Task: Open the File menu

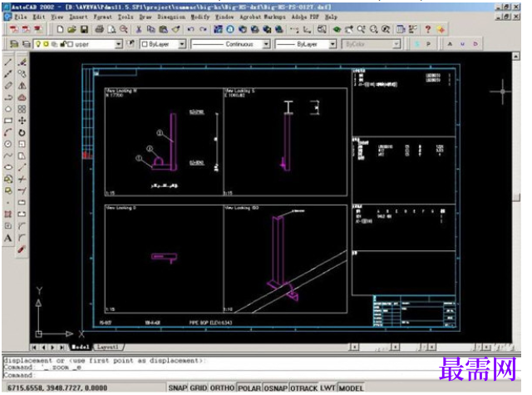Action: [20, 17]
